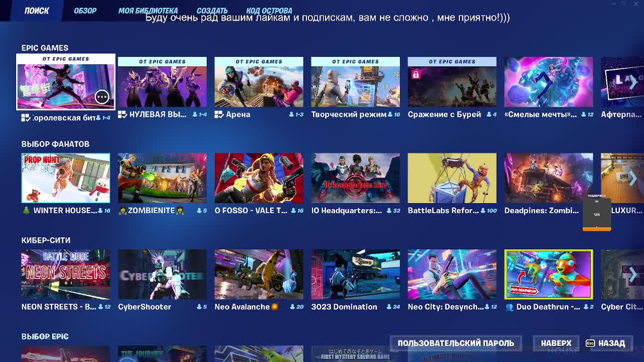
Task: Click the НАВЕРХ button
Action: tap(556, 343)
